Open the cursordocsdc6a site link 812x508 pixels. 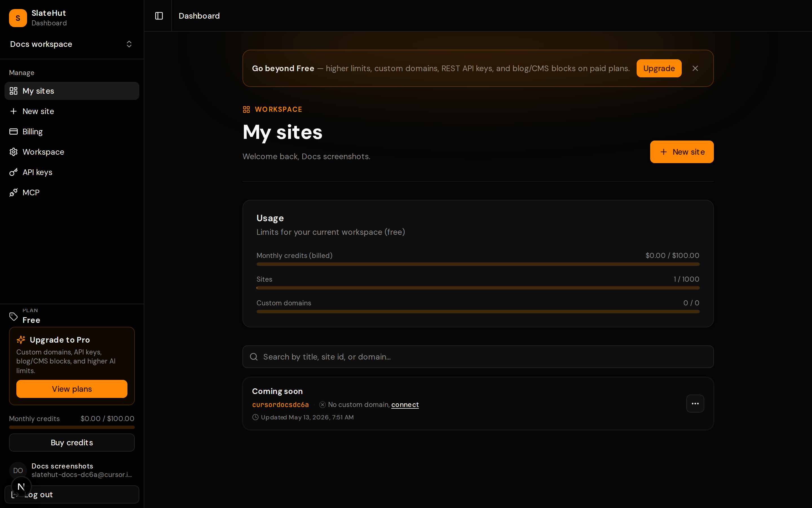(280, 404)
